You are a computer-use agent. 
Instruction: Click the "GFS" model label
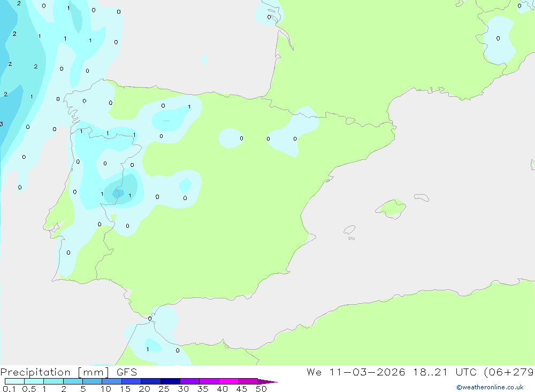click(x=127, y=372)
